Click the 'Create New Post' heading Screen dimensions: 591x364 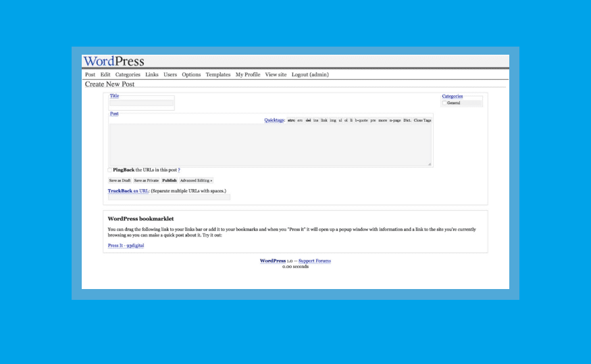point(109,84)
